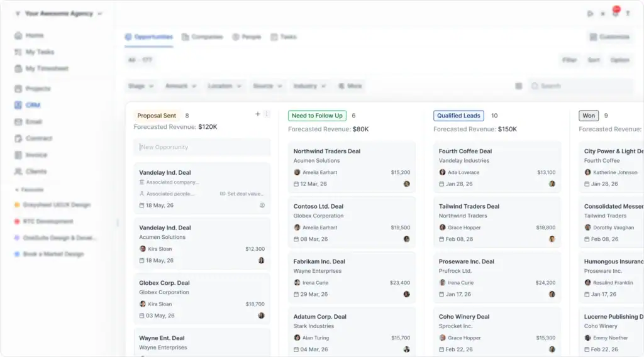Image resolution: width=644 pixels, height=357 pixels.
Task: Expand the Industry filter dropdown
Action: tap(309, 85)
